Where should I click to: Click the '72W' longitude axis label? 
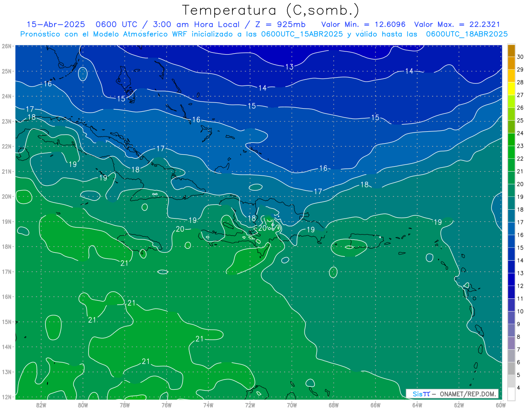click(x=250, y=405)
